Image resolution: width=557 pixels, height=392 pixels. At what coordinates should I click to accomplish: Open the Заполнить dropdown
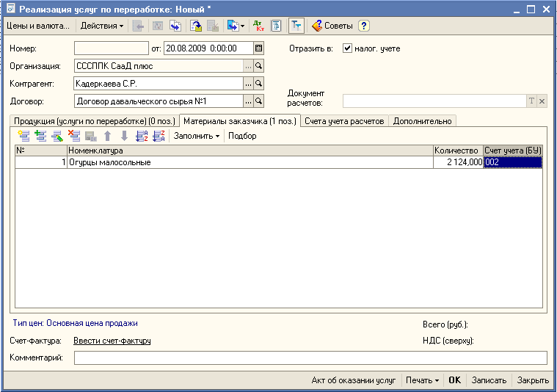(196, 136)
